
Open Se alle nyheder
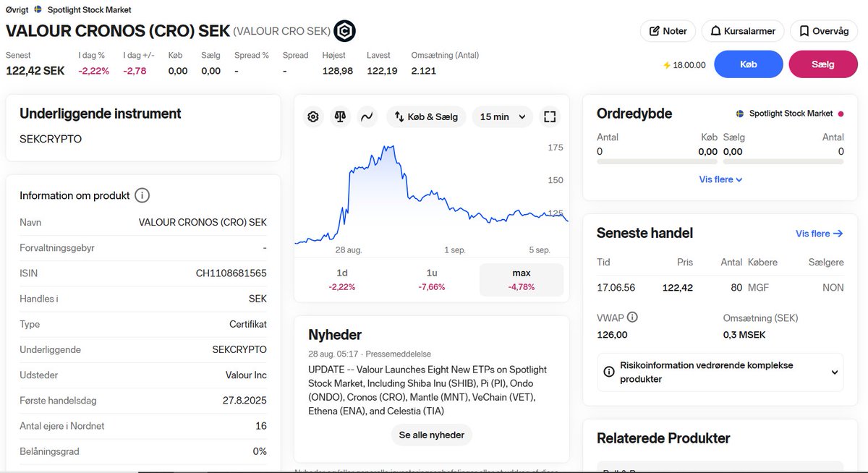pos(431,435)
